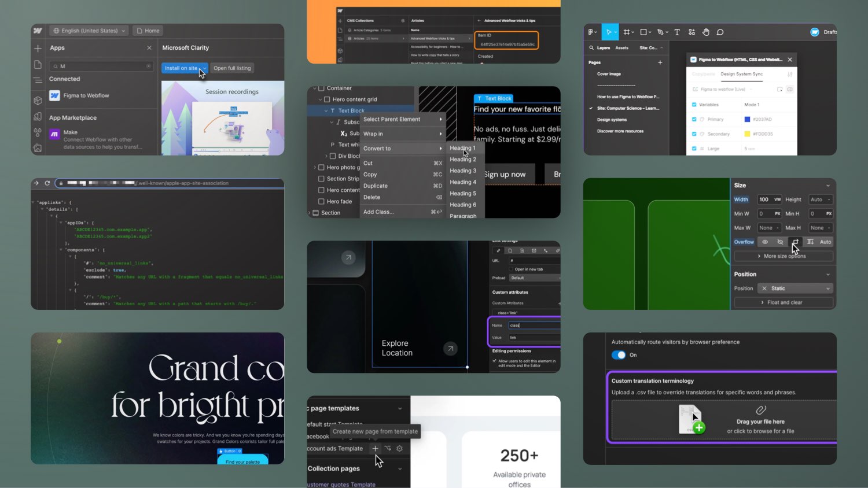The height and width of the screenshot is (488, 868).
Task: Clear the Apps search field with X icon
Action: (x=149, y=66)
